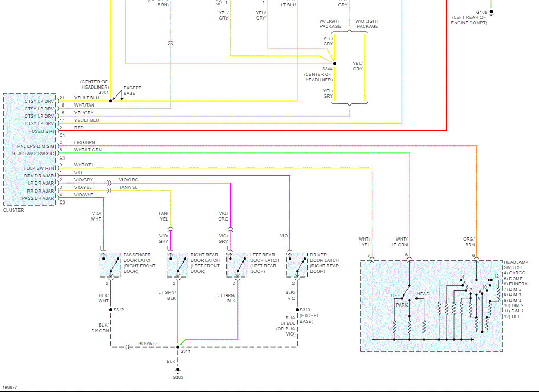Select the S311 splice dot
Screen dimensions: 539x392
tap(178, 347)
